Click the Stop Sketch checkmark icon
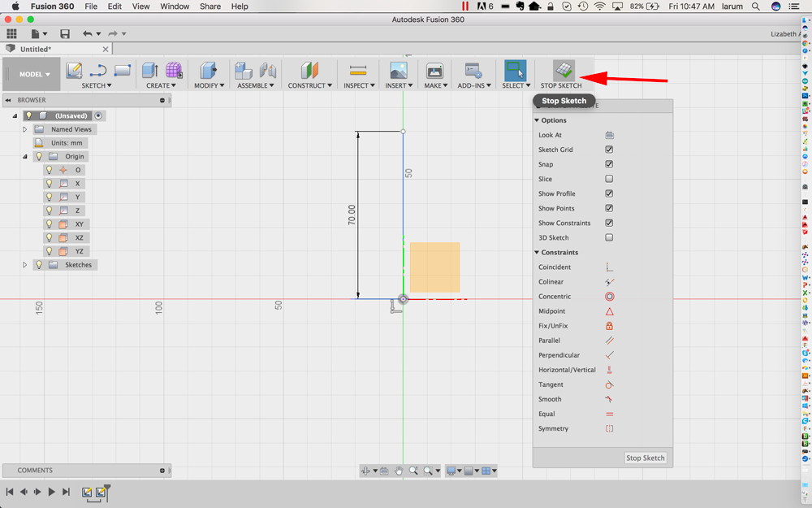 click(564, 69)
